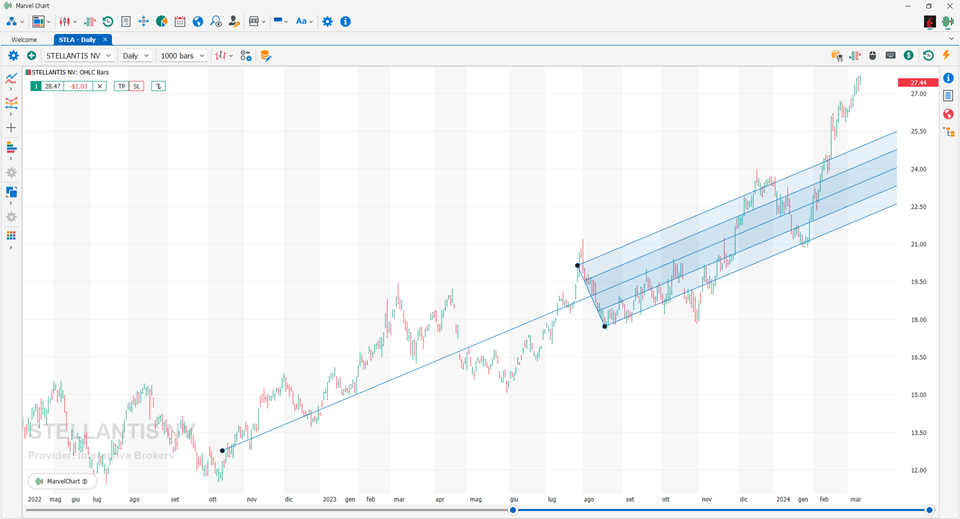Viewport: 960px width, 519px height.
Task: Open the Aa font size dropdown
Action: tap(304, 21)
